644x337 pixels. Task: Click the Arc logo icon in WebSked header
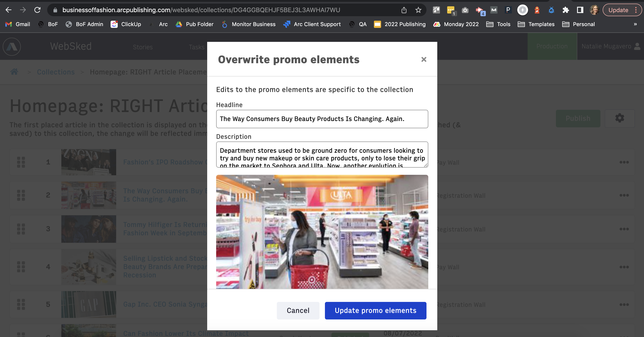pos(12,47)
